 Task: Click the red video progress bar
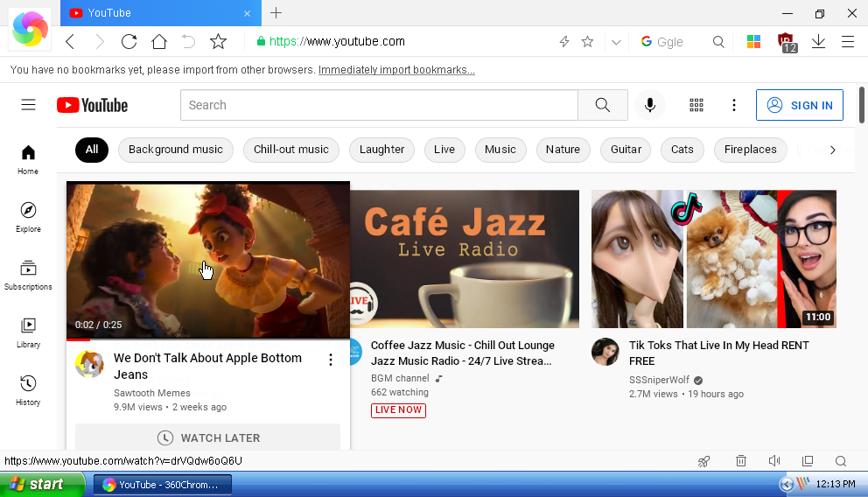(78, 339)
